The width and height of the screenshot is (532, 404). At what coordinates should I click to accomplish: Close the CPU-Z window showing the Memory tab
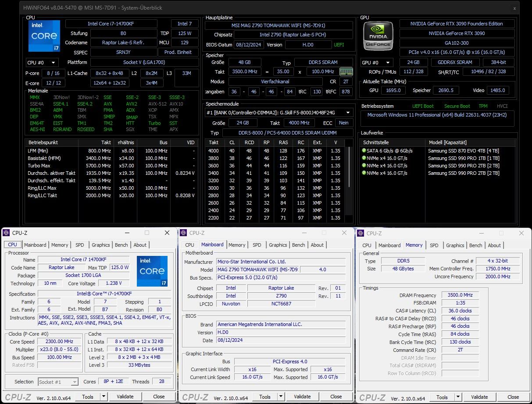(521, 233)
